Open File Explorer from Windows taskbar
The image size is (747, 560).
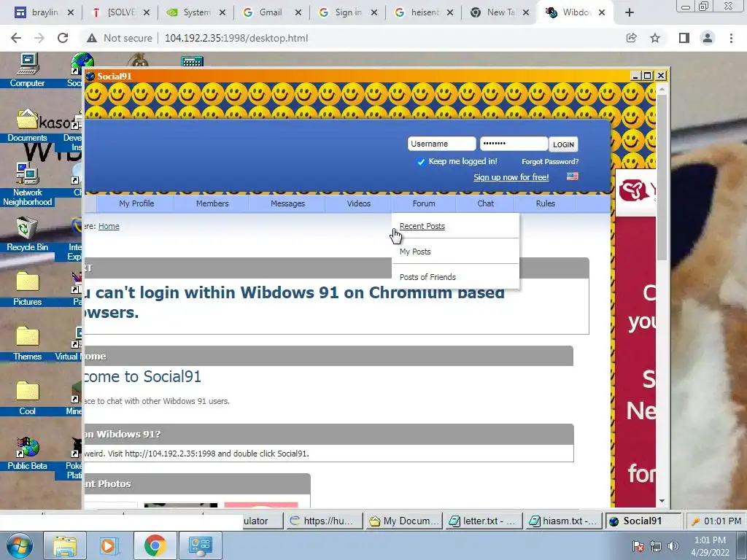65,545
